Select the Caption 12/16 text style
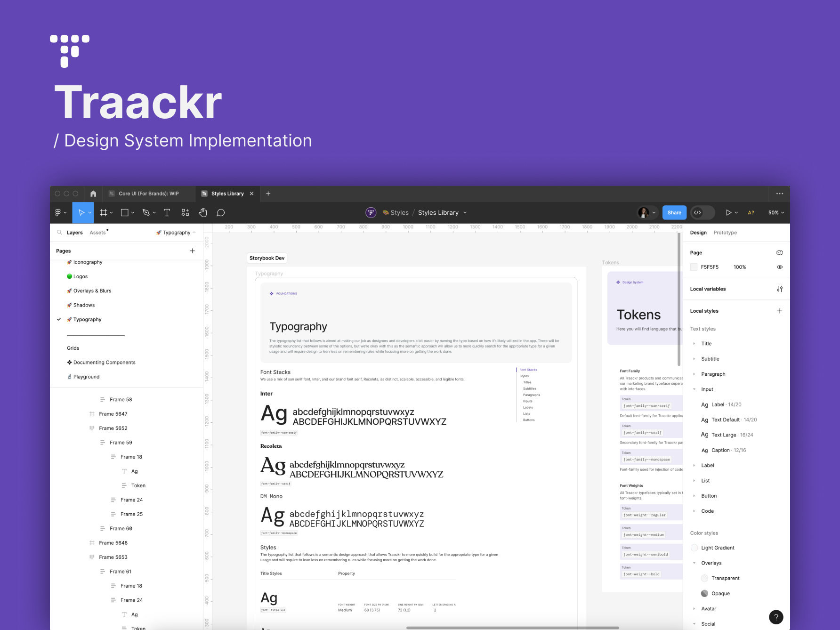The height and width of the screenshot is (630, 840). [x=724, y=450]
